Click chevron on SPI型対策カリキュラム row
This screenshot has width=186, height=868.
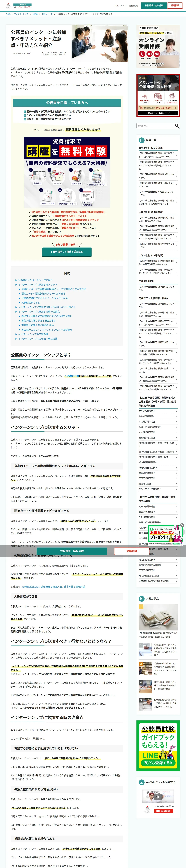click(x=177, y=193)
